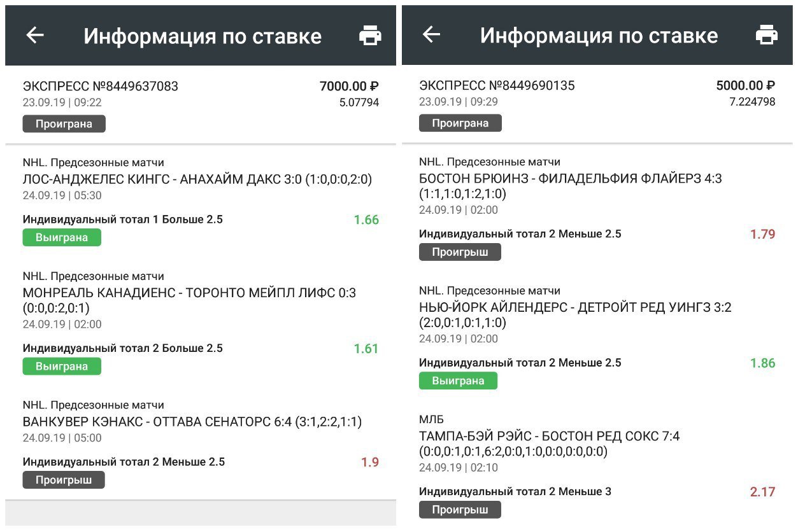The height and width of the screenshot is (532, 798).
Task: Tap Проигрыш badge for Boston Bruins bet
Action: tap(460, 252)
